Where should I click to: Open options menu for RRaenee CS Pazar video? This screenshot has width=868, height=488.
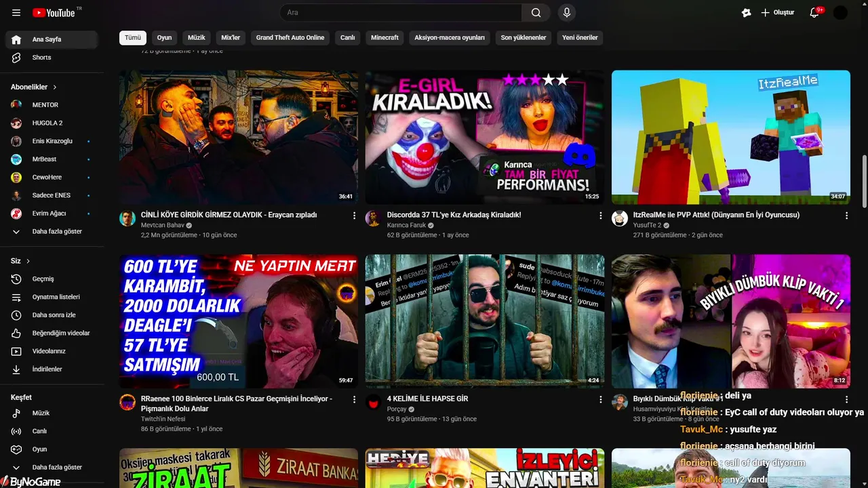354,400
